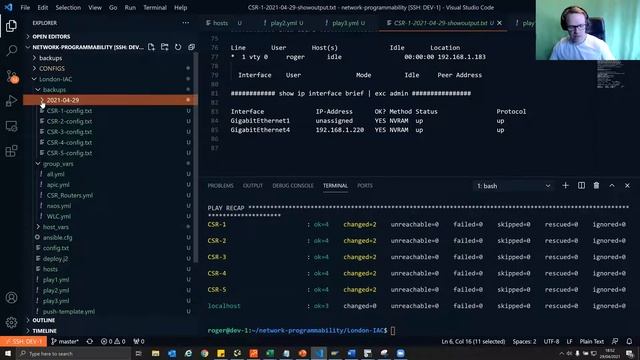Expand the host_vars folder
The image size is (640, 360).
click(56, 227)
